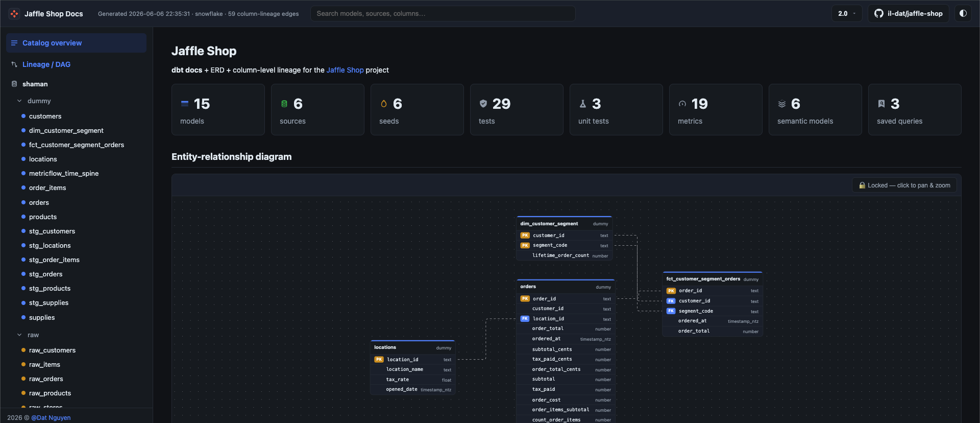Open the stg_orders model
Image resolution: width=980 pixels, height=423 pixels.
pos(46,274)
